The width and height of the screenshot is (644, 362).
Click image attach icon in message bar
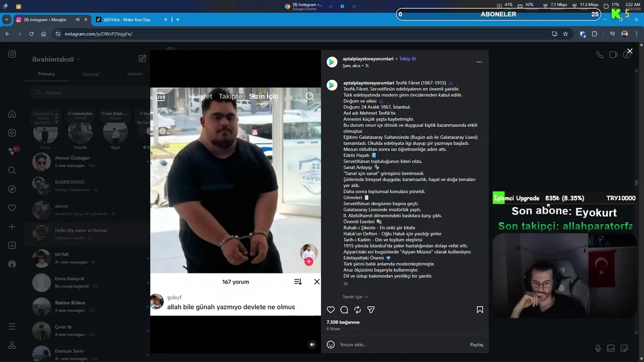611,348
